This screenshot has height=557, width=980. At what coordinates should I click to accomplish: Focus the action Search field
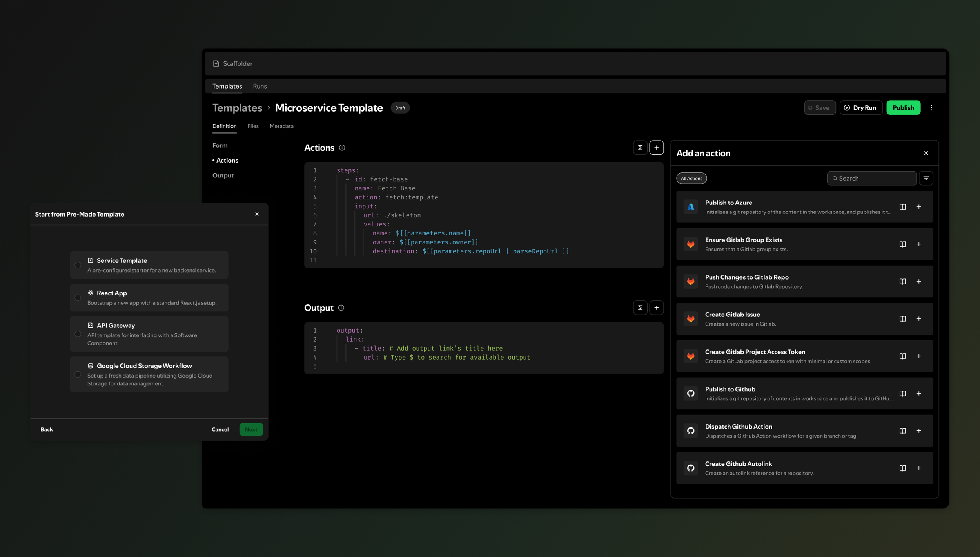[871, 178]
